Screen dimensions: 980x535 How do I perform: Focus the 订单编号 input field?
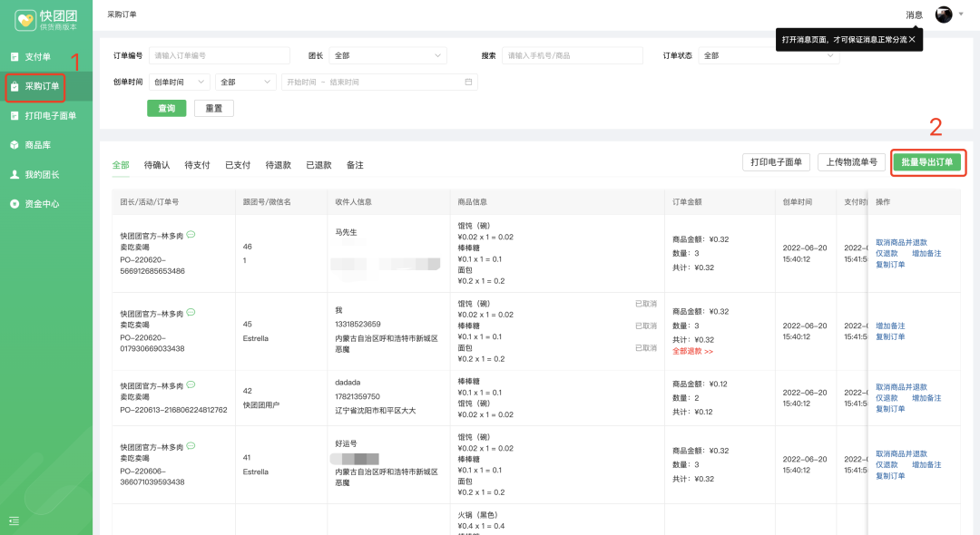[x=220, y=55]
